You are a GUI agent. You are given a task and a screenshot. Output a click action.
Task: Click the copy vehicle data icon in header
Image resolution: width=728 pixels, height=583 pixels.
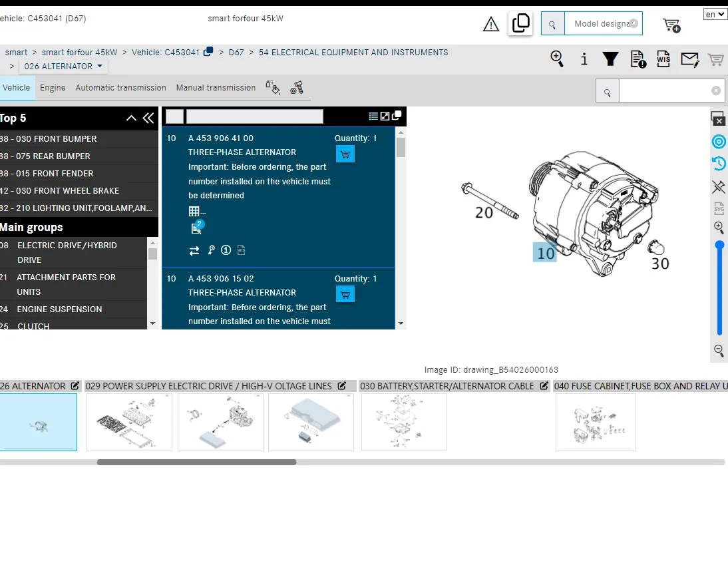click(x=520, y=23)
